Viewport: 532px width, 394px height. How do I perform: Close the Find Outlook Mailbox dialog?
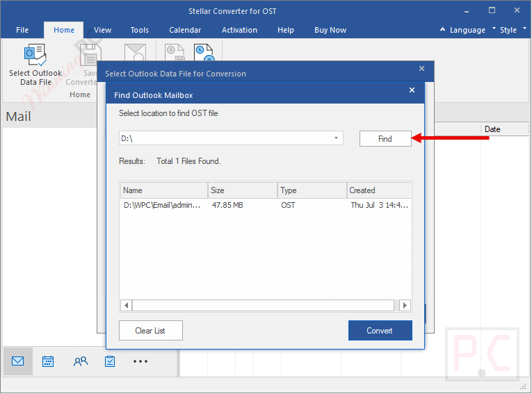point(412,90)
